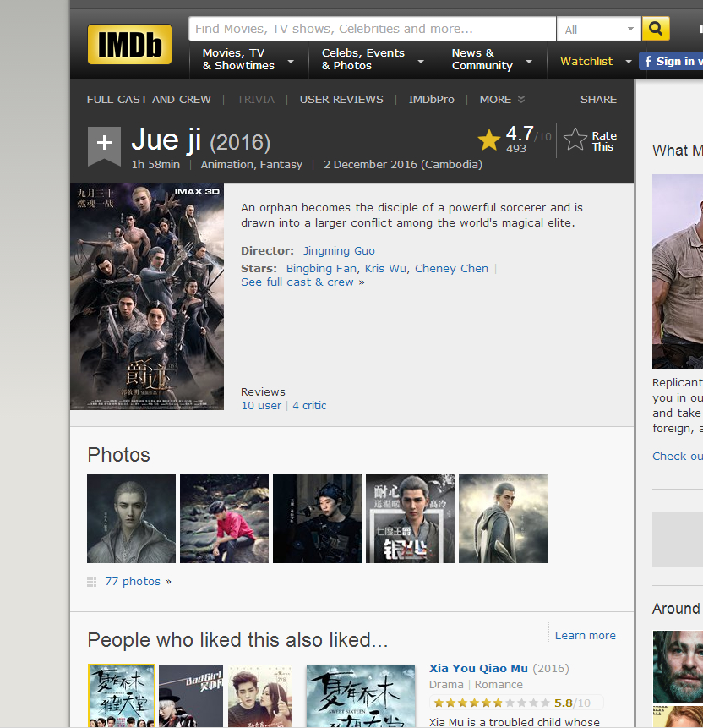
Task: Open Bingbing Fan's page
Action: point(322,268)
